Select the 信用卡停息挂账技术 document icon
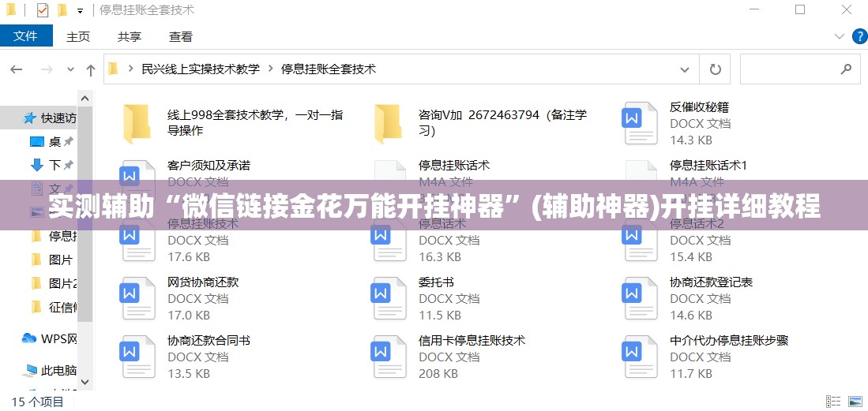The width and height of the screenshot is (868, 411). point(389,357)
